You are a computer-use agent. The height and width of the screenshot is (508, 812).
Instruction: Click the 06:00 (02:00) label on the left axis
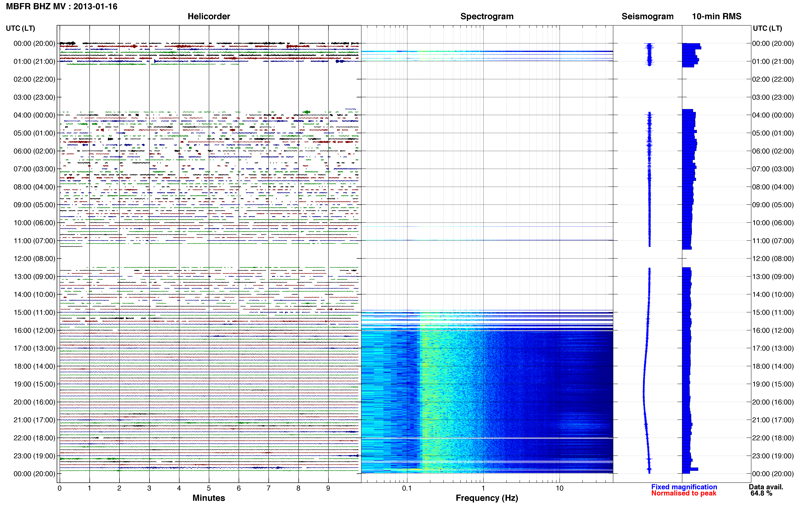tap(34, 151)
